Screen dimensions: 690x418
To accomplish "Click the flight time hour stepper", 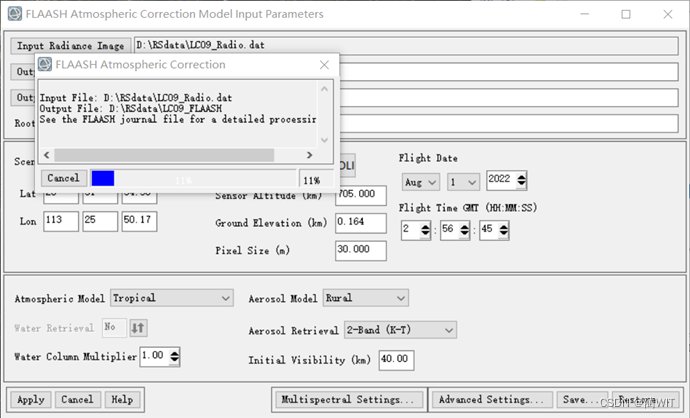I will pos(425,230).
